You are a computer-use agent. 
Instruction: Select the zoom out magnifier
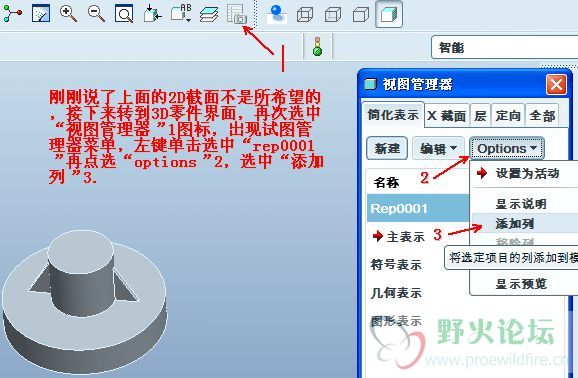pyautogui.click(x=96, y=14)
